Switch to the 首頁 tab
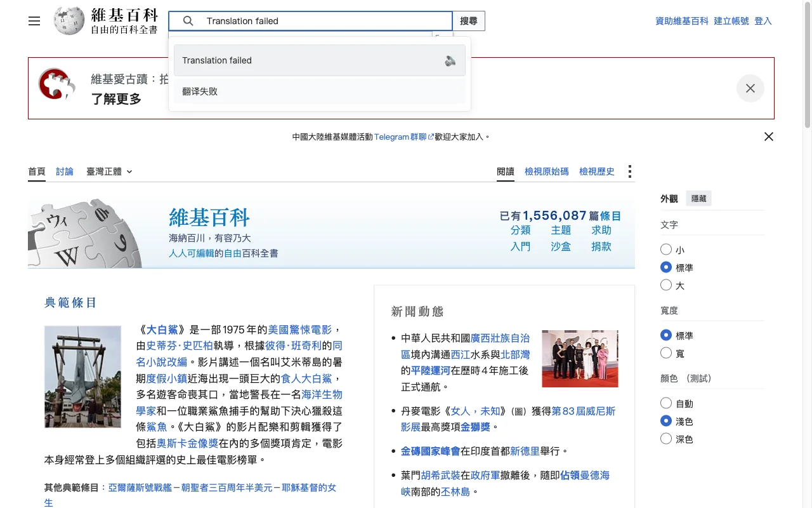 click(37, 171)
